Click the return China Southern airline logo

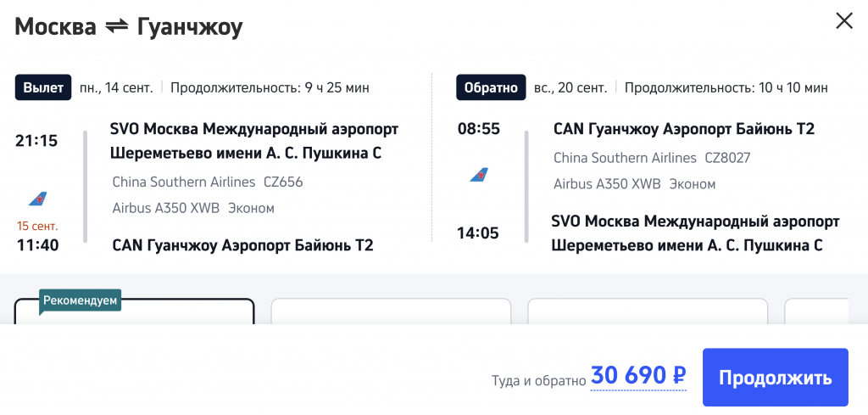click(479, 175)
